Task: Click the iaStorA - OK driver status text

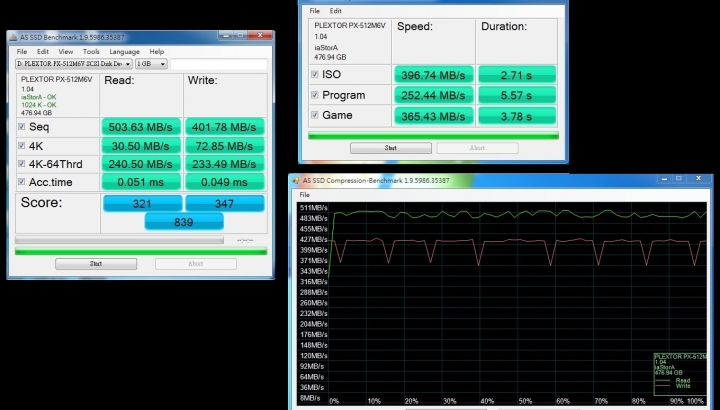Action: pyautogui.click(x=39, y=97)
